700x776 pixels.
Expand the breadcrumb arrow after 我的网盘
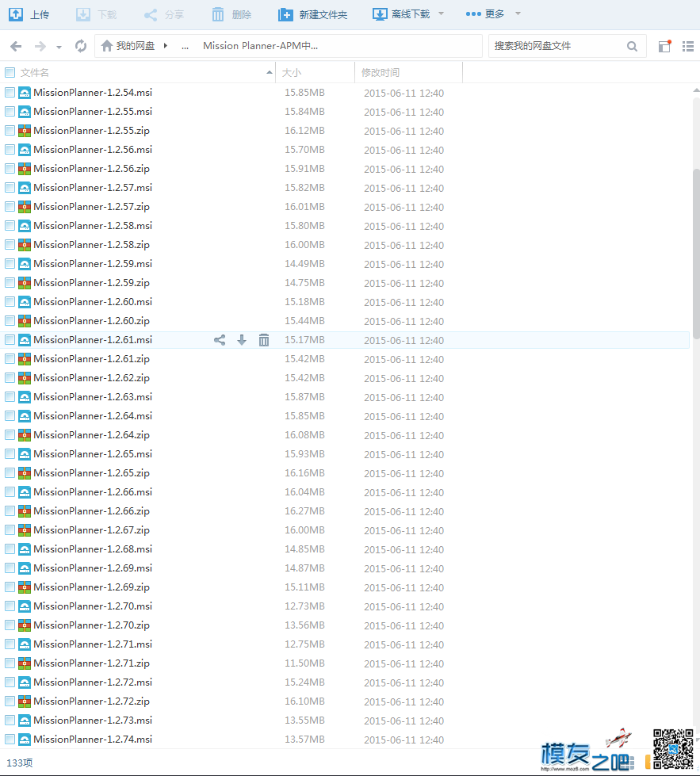coord(166,45)
